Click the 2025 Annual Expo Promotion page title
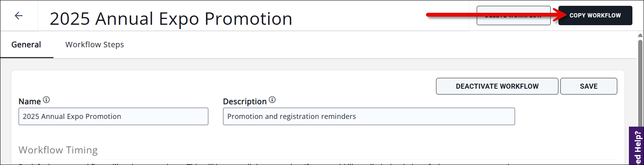Viewport: 644px width, 165px height. [171, 19]
